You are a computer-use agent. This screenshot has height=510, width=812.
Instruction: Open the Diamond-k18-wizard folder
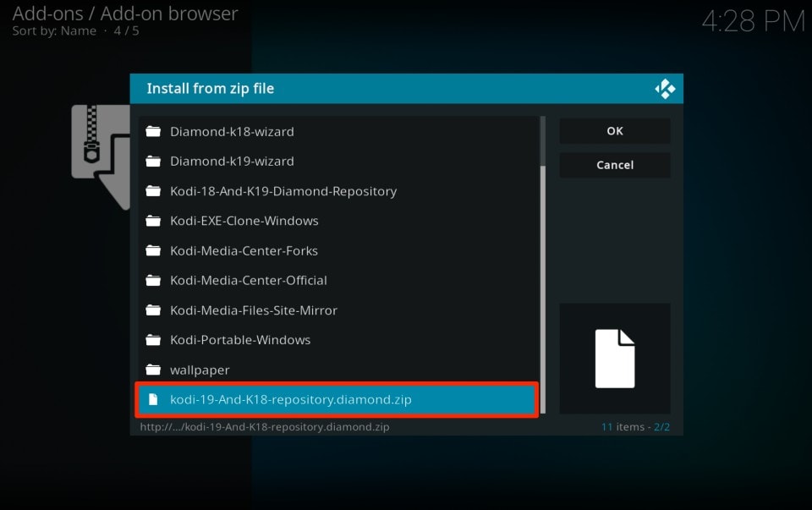coord(338,131)
